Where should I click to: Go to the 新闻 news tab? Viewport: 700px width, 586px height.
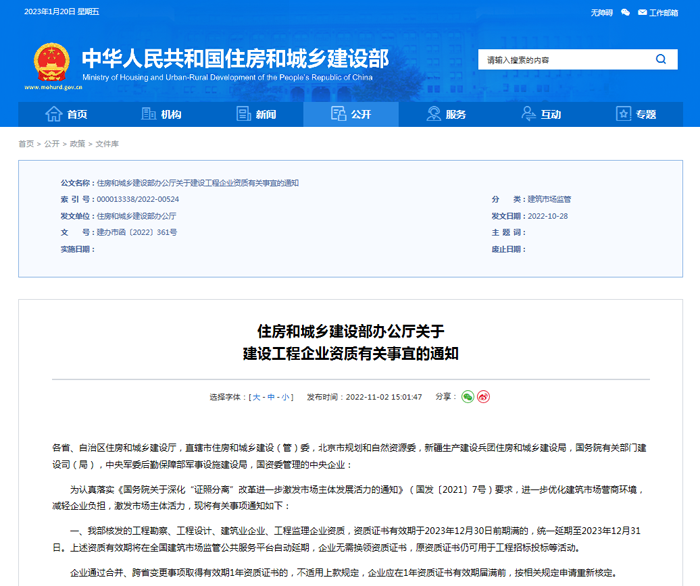pos(256,114)
